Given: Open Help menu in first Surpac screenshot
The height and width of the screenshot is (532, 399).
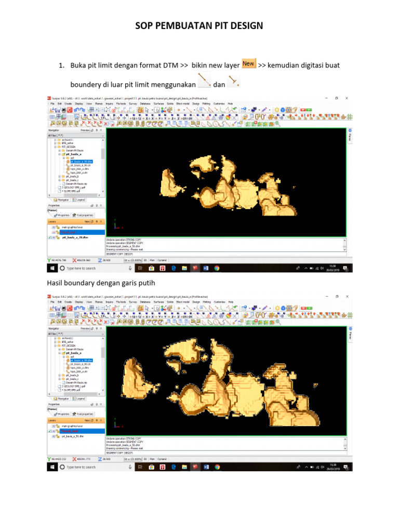Looking at the screenshot, I should (x=230, y=103).
